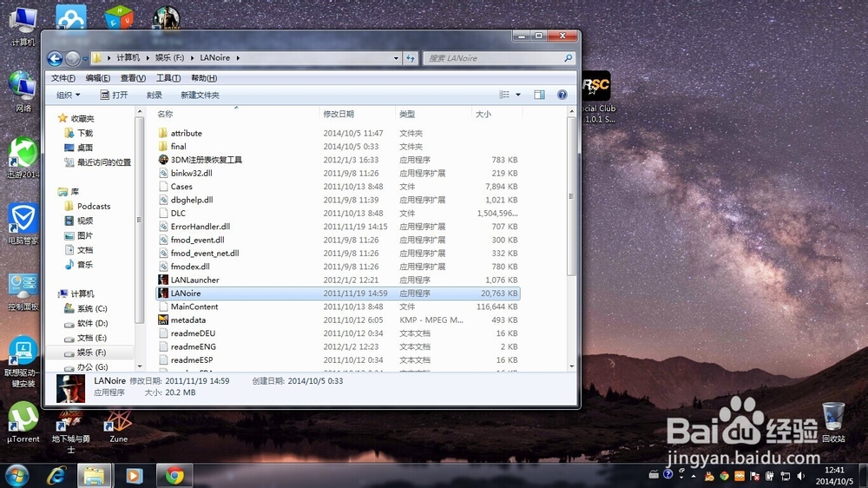Open 最近访问的位置 in navigation pane
This screenshot has width=868, height=488.
(x=103, y=162)
